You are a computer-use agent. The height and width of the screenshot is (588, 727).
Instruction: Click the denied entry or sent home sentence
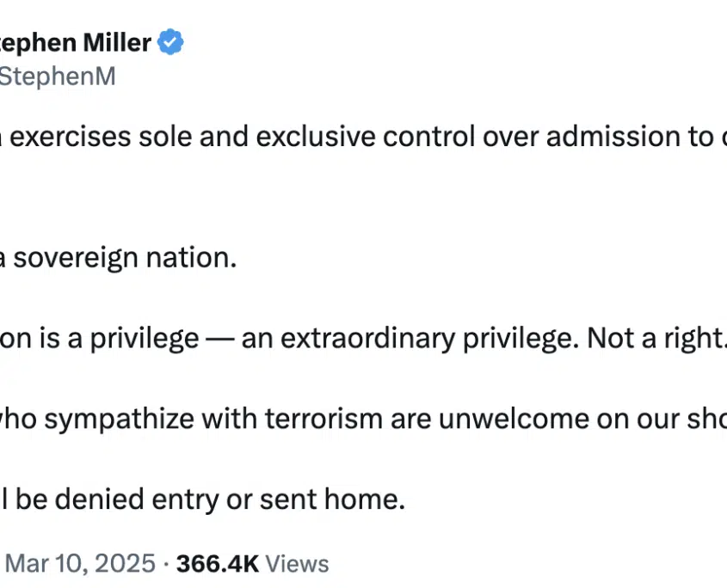tap(203, 499)
